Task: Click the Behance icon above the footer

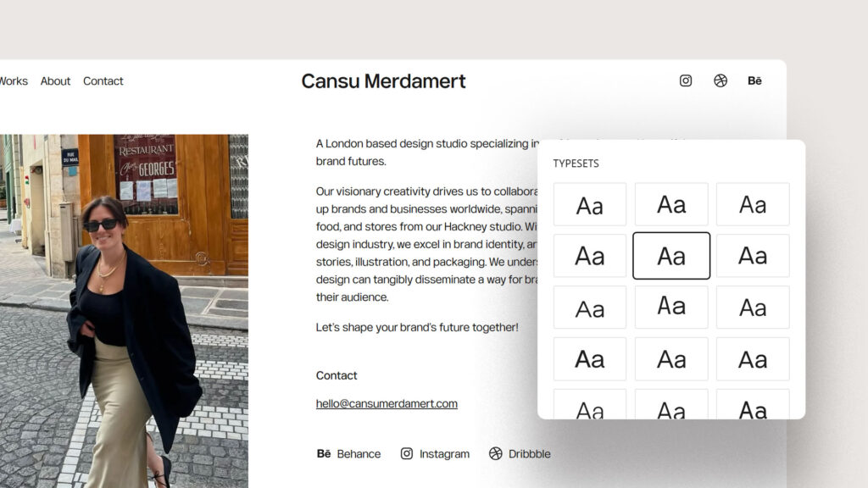Action: (x=324, y=454)
